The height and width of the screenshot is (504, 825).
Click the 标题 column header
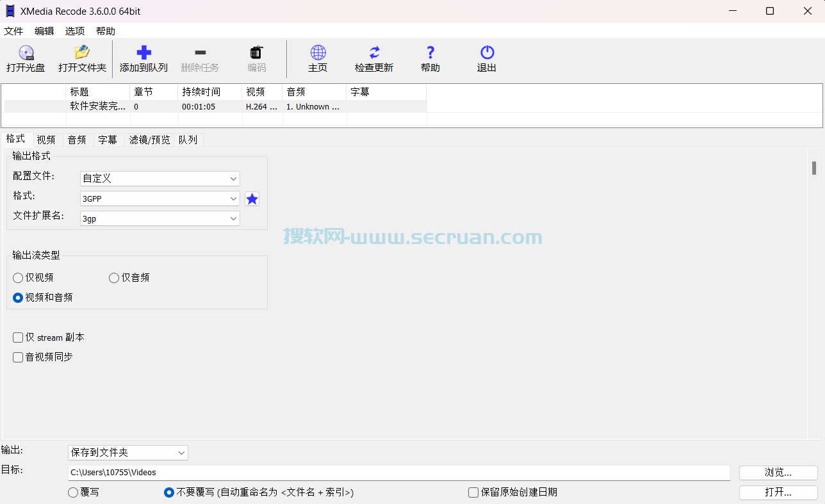coord(98,92)
